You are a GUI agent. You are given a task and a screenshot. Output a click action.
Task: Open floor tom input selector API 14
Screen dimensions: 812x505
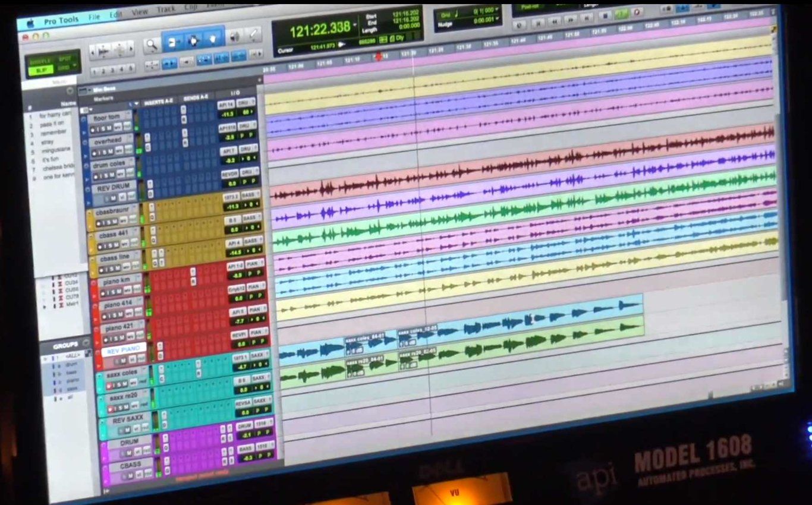(226, 105)
